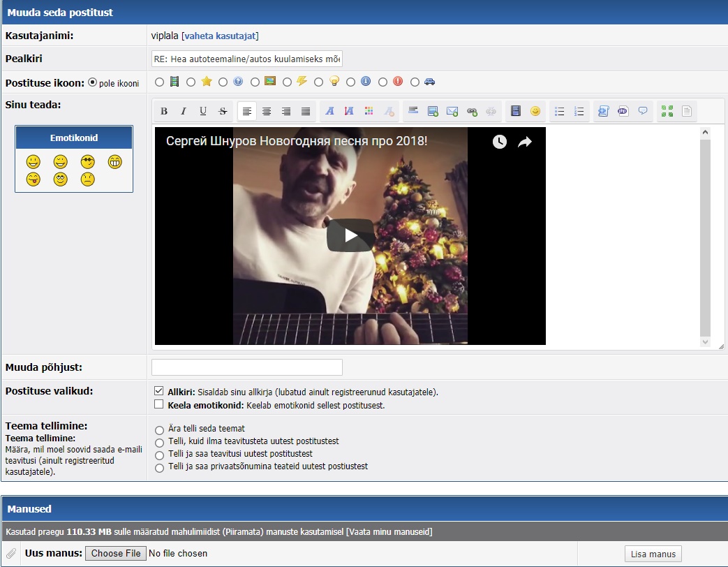Click the Muuda põhjust input field

point(247,367)
